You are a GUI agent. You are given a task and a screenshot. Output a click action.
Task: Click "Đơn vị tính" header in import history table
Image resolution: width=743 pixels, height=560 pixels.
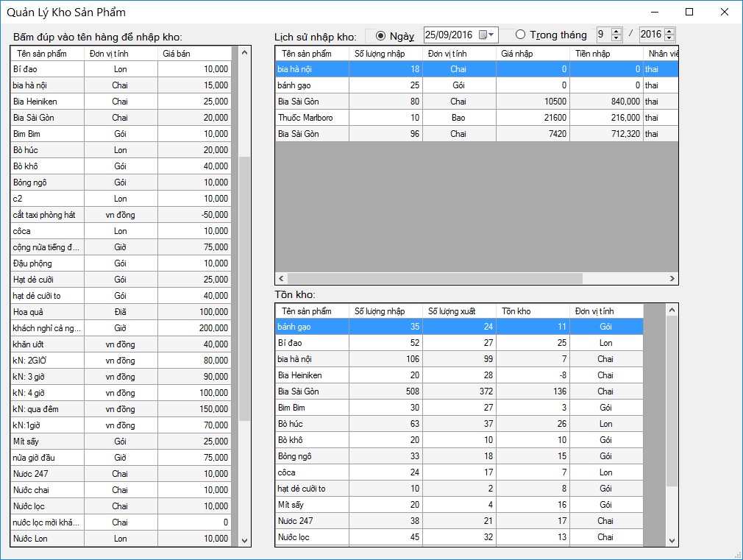(x=459, y=54)
